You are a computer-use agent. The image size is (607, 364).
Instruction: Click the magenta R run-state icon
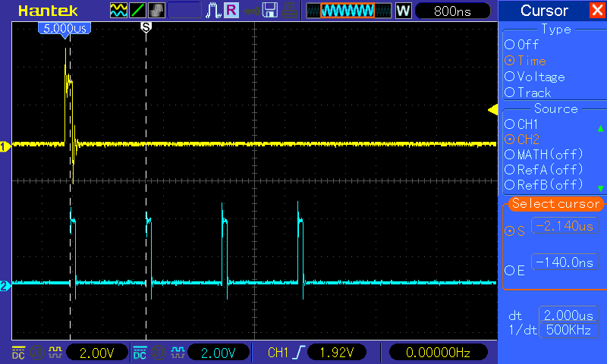[x=231, y=11]
